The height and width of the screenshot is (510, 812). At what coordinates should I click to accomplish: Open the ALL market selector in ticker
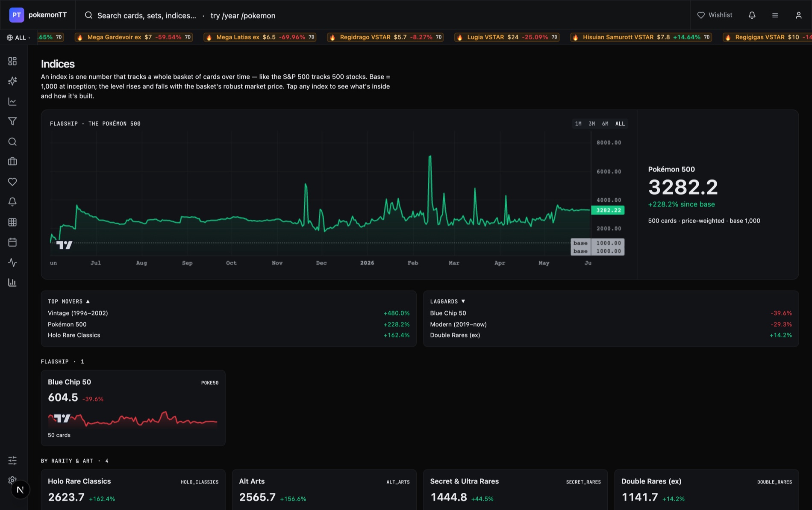pos(18,38)
